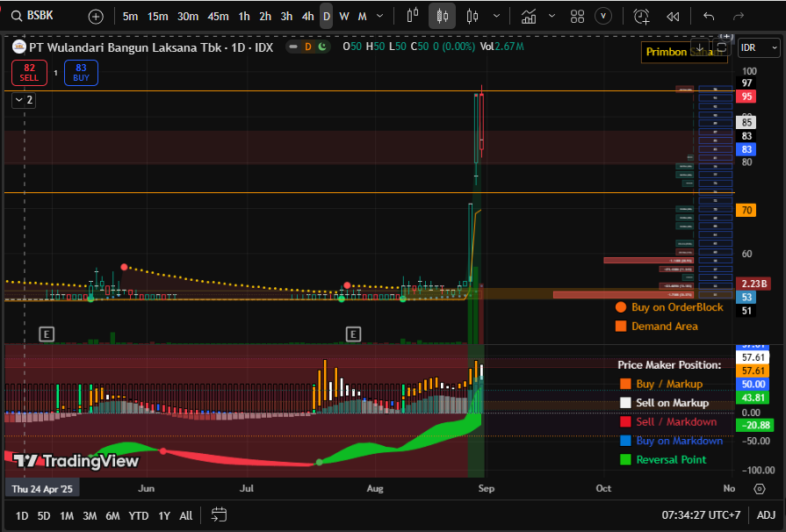Select the 1h interval
The height and width of the screenshot is (532, 786).
click(244, 17)
